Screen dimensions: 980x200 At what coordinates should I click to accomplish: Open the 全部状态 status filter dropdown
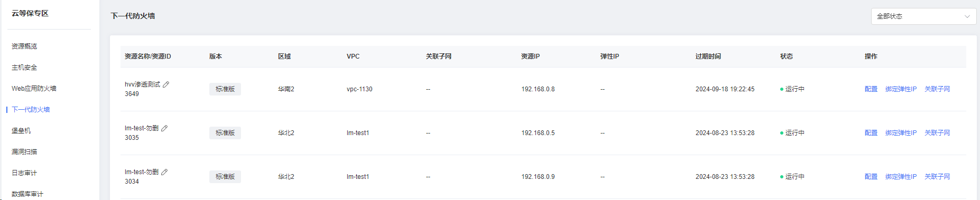point(923,16)
